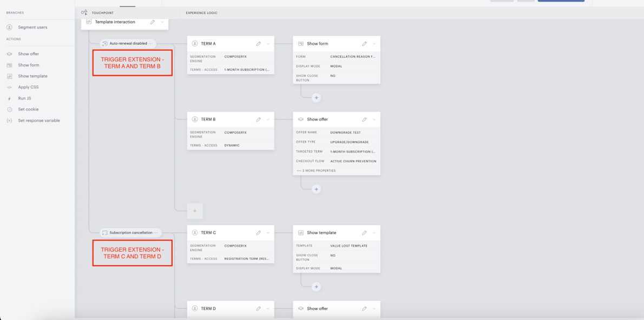Show 3 more properties on Show offer

tap(316, 170)
